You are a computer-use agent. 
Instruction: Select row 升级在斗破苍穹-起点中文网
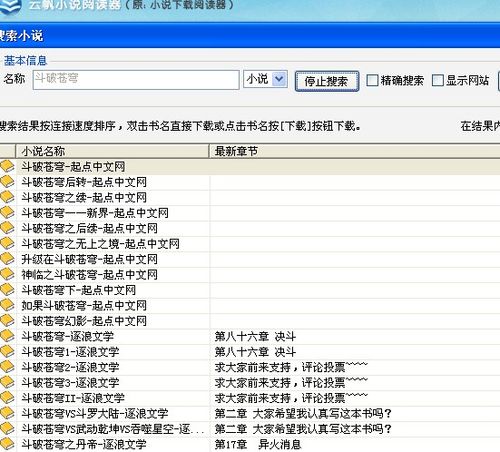click(x=250, y=259)
